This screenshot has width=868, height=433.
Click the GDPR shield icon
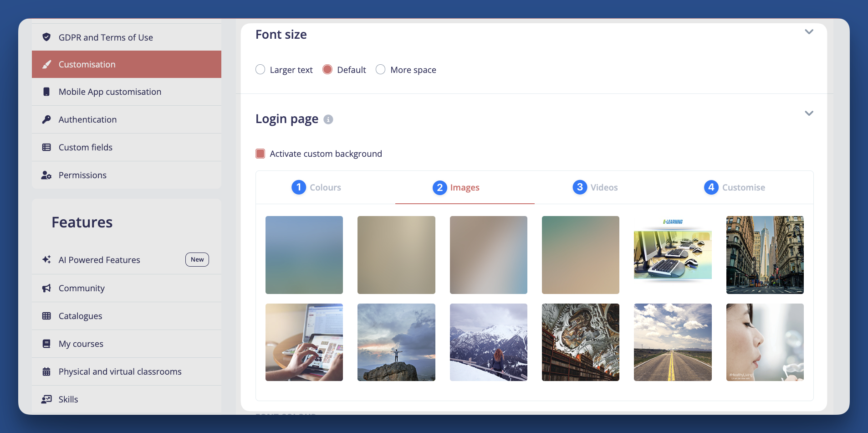tap(46, 37)
